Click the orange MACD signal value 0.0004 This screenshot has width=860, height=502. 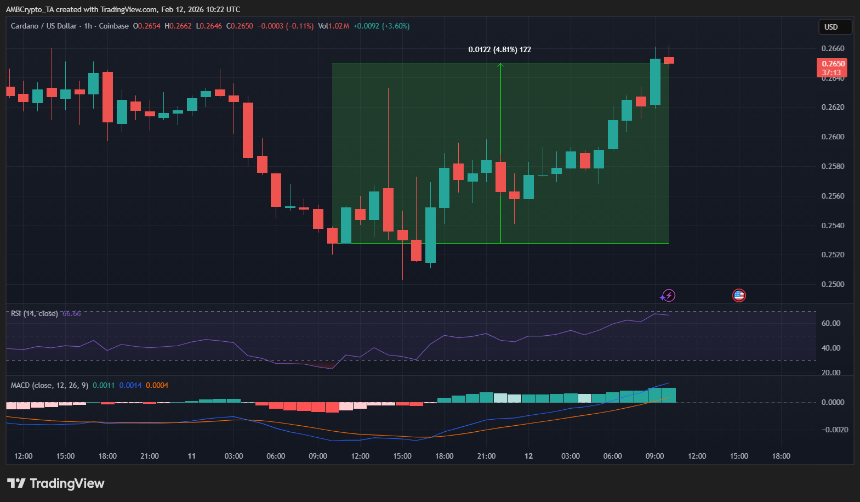156,386
